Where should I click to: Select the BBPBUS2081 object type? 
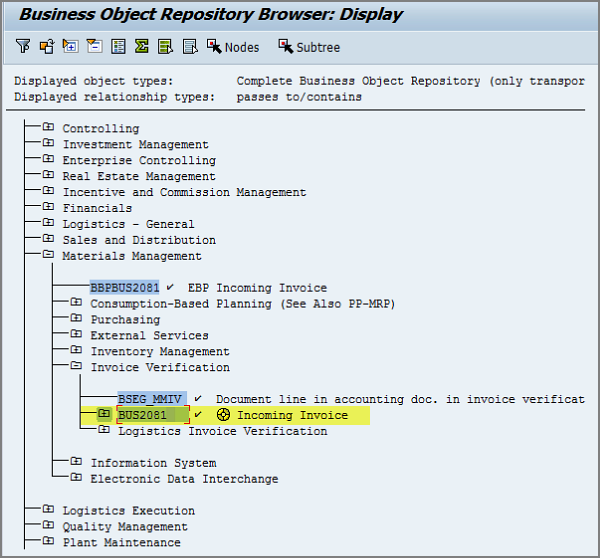tap(124, 287)
